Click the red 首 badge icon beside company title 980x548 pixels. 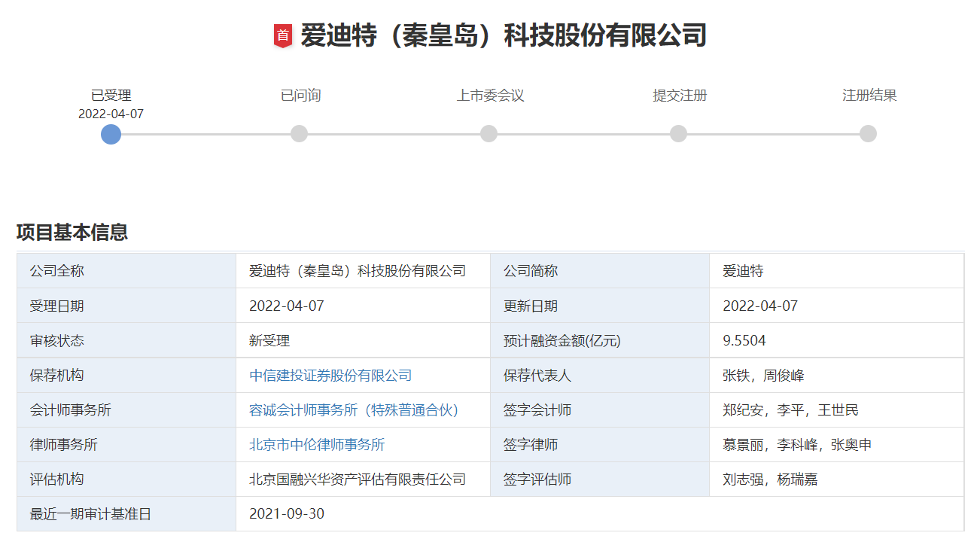pyautogui.click(x=282, y=35)
